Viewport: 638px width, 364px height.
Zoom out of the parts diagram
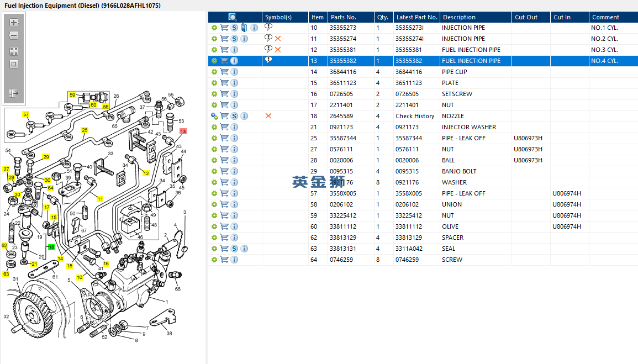[x=14, y=35]
